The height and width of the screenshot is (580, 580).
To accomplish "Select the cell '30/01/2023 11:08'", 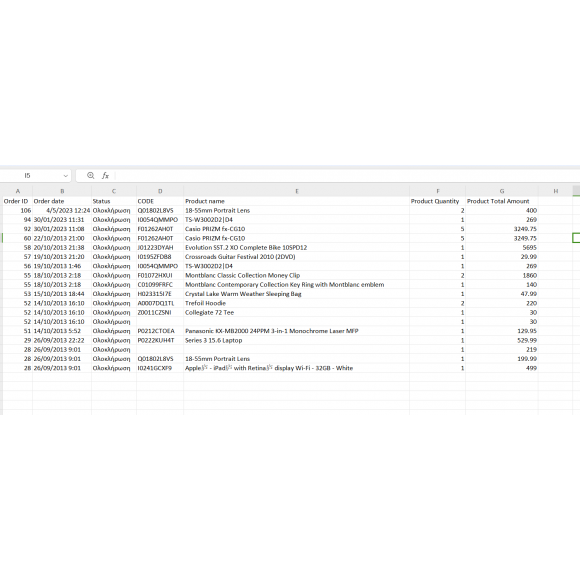I will pyautogui.click(x=62, y=229).
